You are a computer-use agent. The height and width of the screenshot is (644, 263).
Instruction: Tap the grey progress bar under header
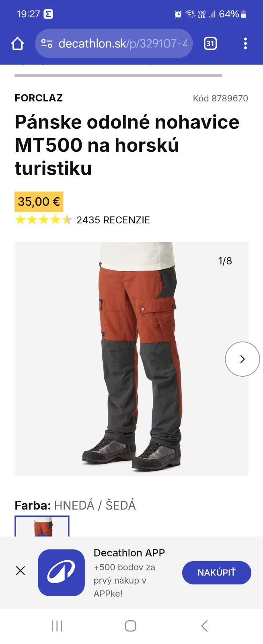pyautogui.click(x=118, y=75)
